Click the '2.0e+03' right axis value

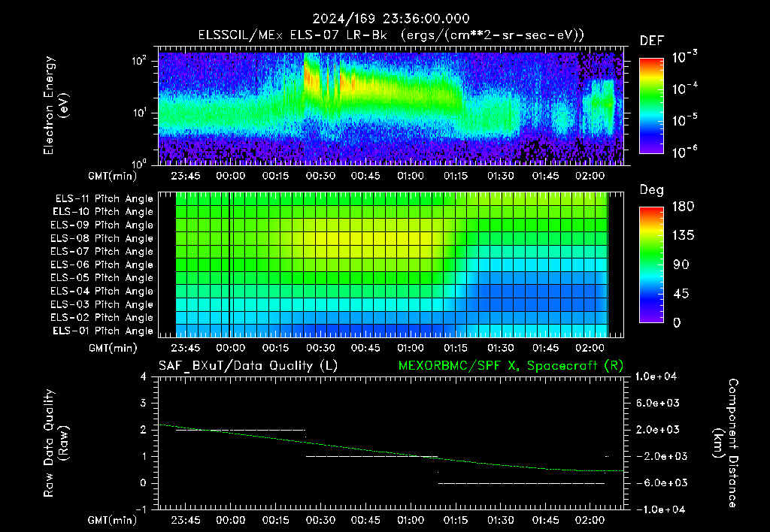[x=657, y=429]
